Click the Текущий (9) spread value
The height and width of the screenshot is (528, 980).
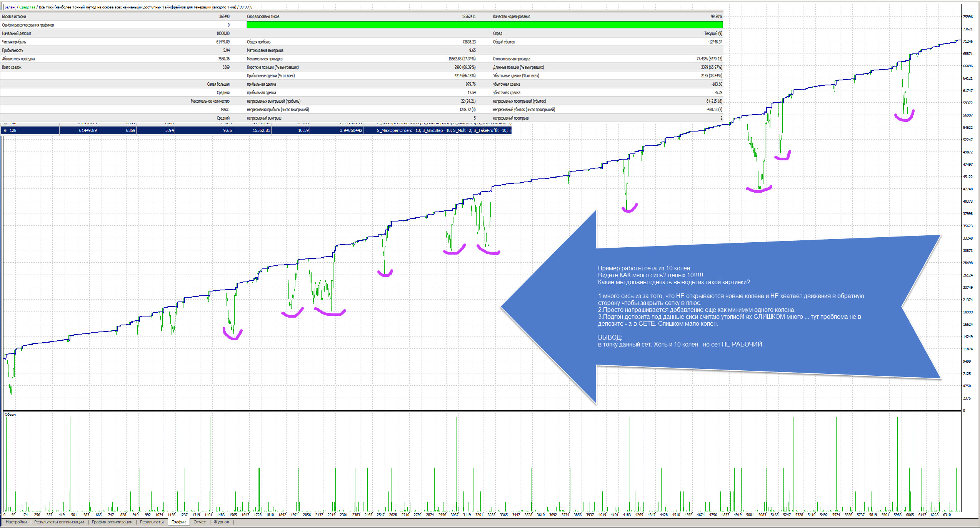pos(713,33)
